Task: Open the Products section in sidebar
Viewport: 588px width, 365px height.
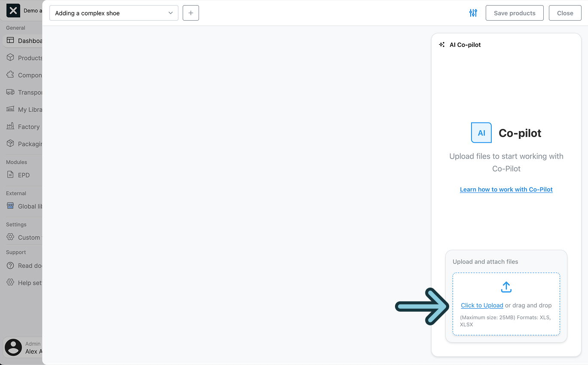Action: (x=28, y=58)
